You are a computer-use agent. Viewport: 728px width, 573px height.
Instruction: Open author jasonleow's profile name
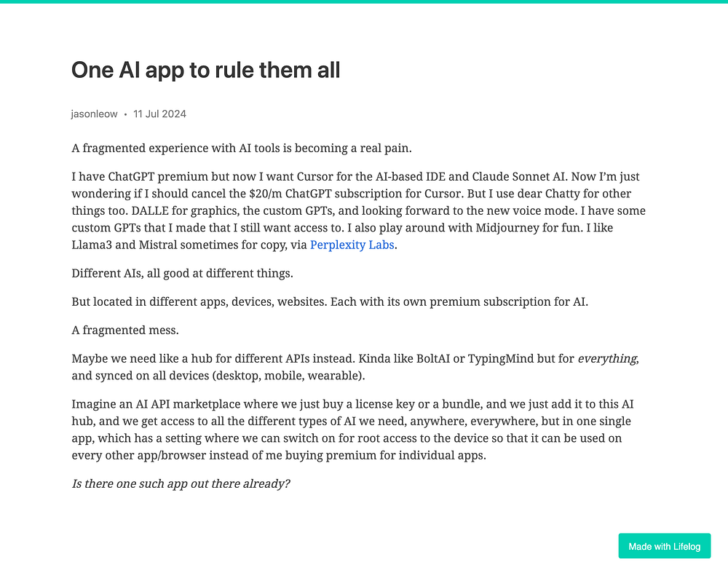pos(94,114)
